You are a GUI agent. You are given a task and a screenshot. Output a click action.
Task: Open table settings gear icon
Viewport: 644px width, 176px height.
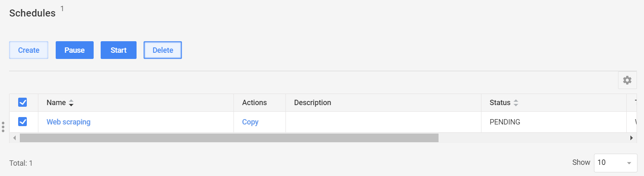627,80
